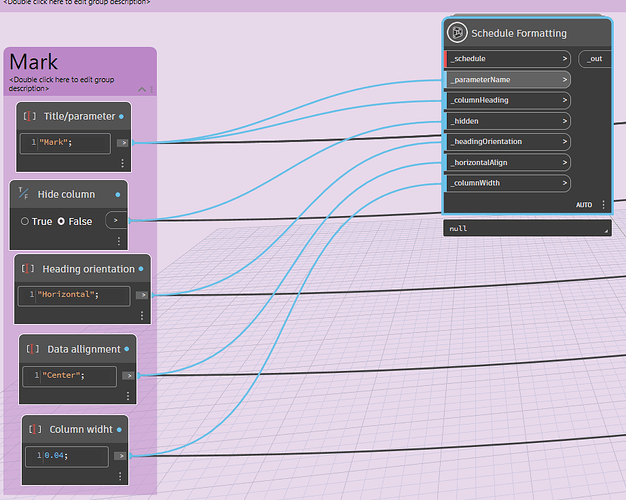
Task: Open the options menu of Data allignment node
Action: (x=128, y=396)
